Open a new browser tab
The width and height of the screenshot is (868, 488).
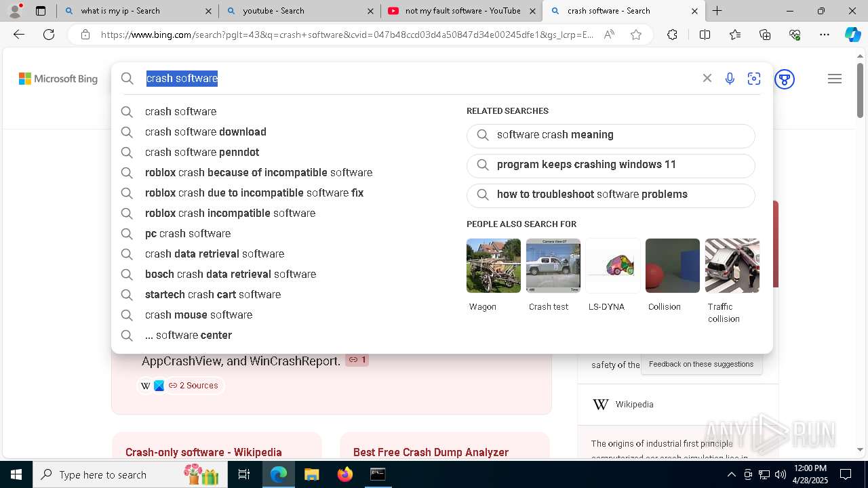(x=717, y=11)
